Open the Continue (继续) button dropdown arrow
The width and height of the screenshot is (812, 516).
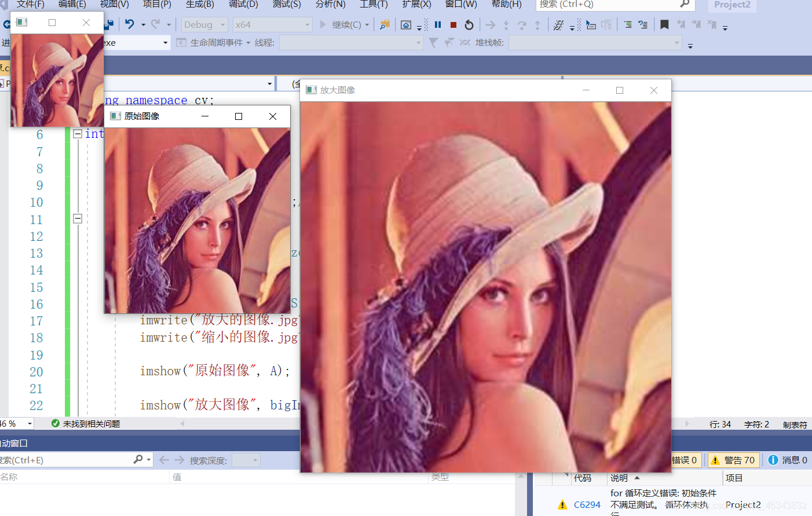point(367,25)
